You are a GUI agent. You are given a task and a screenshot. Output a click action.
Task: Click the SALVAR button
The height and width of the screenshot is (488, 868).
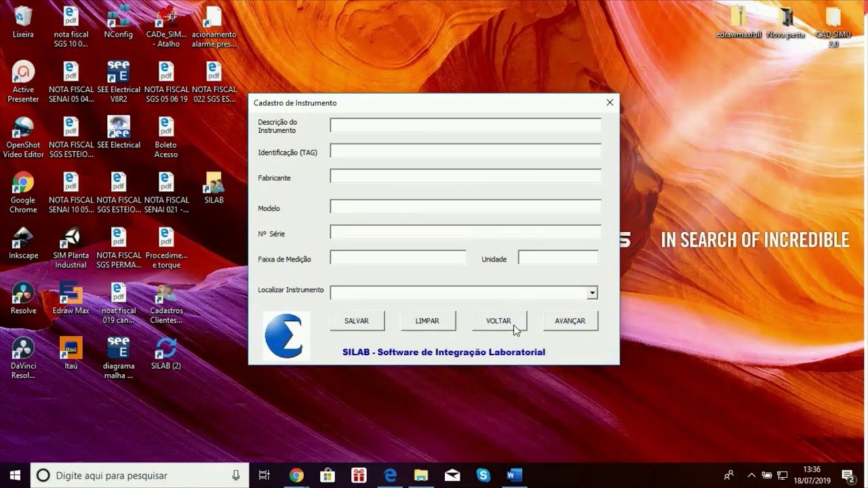(357, 321)
